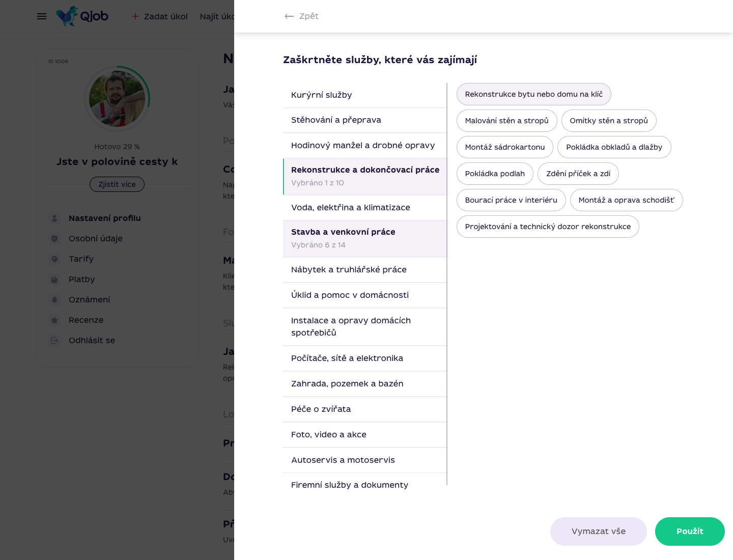The image size is (733, 560).
Task: Open Voda, elektřina a klimatizace category
Action: click(x=365, y=208)
